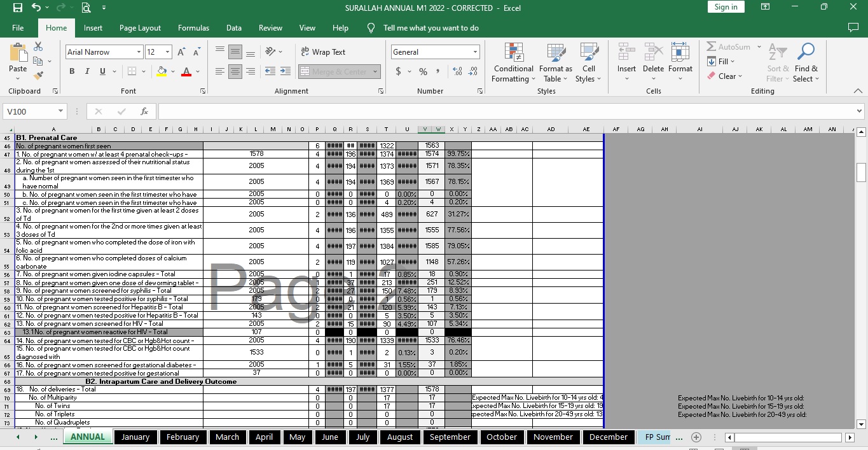The height and width of the screenshot is (450, 868).
Task: Open Find & Select menu
Action: (806, 63)
